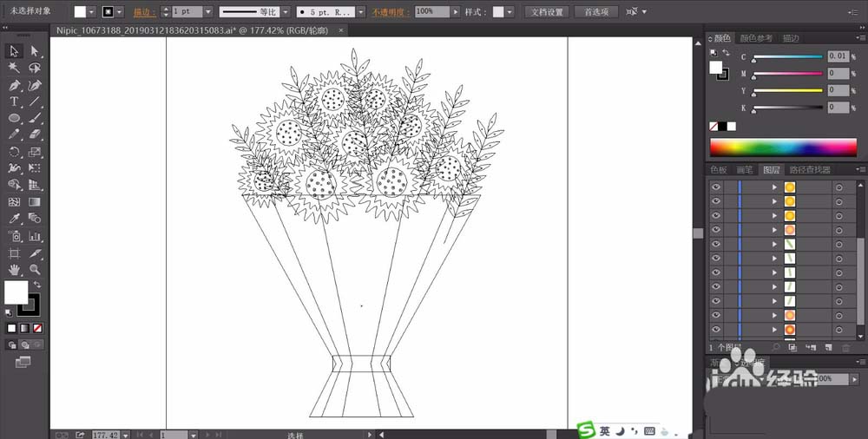Open the 画笔 brushes tab
This screenshot has width=868, height=439.
pos(745,170)
